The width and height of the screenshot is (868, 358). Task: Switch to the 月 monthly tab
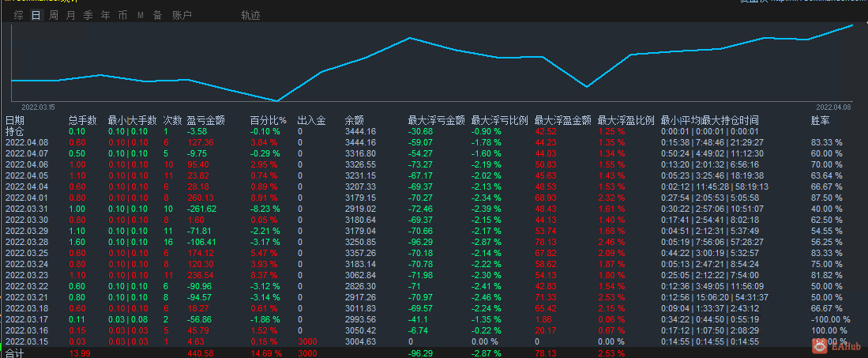(x=70, y=16)
